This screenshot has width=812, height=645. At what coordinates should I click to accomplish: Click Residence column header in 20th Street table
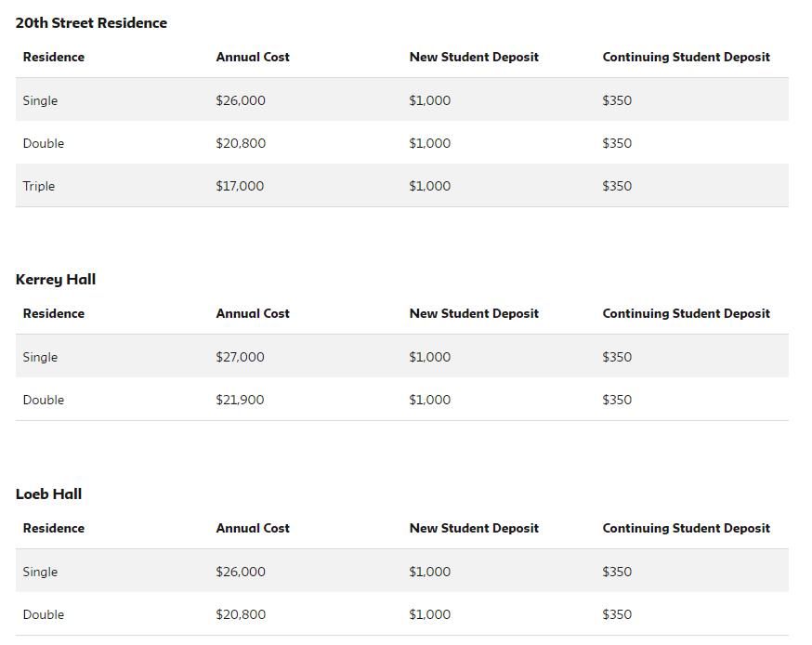click(x=54, y=57)
